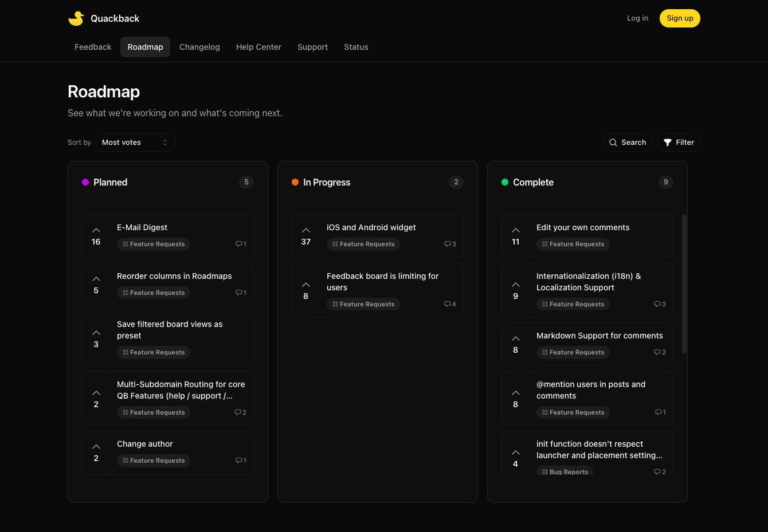Switch to the Support tab
Screen dimensions: 768x532
pos(312,47)
